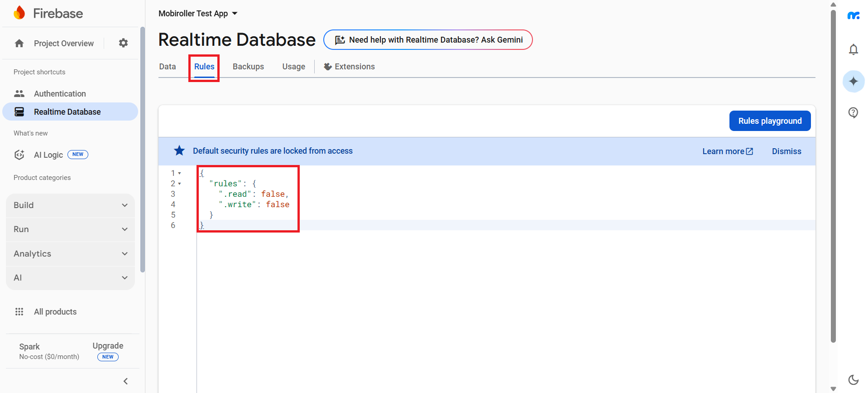This screenshot has height=393, width=868.
Task: Expand the Run category
Action: (x=71, y=229)
